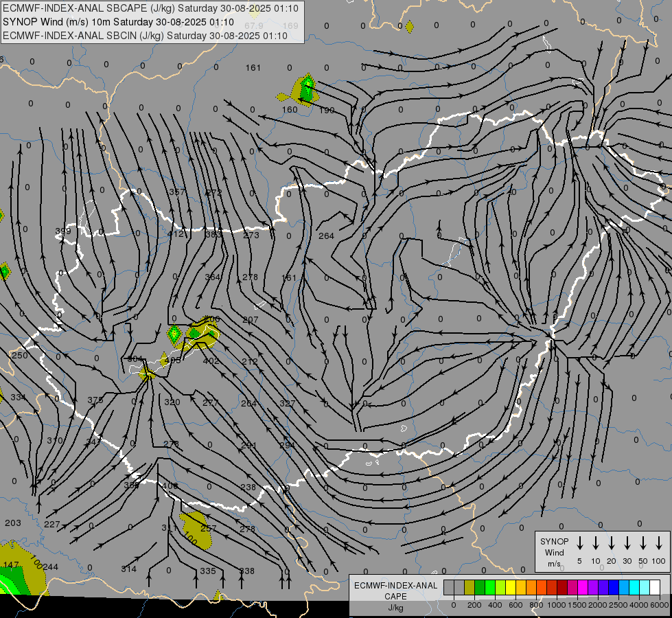Click the map value 402
672x618 pixels.
point(211,361)
